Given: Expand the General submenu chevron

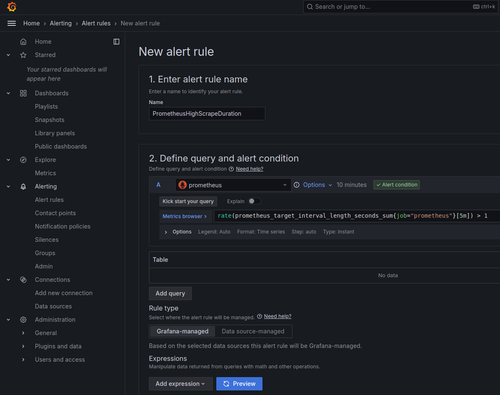Looking at the screenshot, I should [x=23, y=333].
